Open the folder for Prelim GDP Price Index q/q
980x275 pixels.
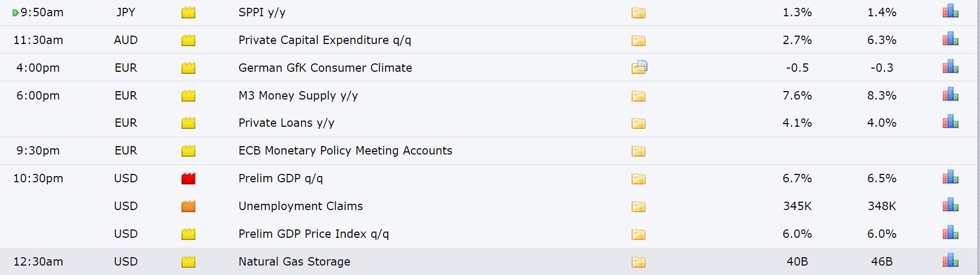[x=638, y=234]
